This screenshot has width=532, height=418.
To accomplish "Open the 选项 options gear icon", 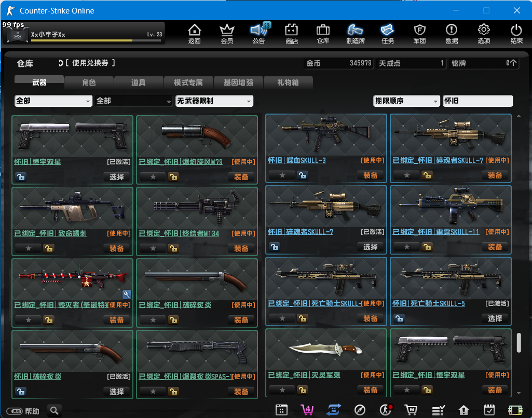I will tap(484, 33).
